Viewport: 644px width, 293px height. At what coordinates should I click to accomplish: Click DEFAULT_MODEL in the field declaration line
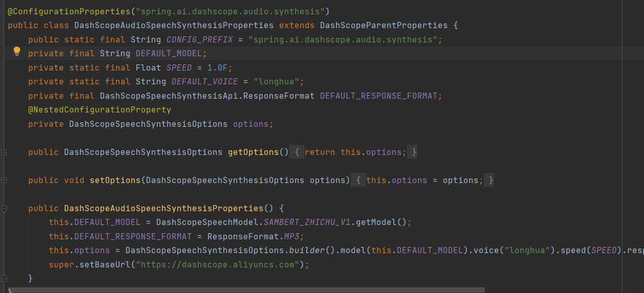pyautogui.click(x=169, y=53)
